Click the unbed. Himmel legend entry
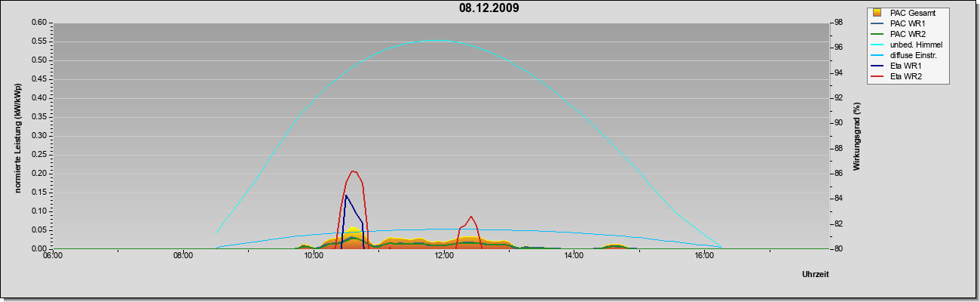 (x=907, y=45)
